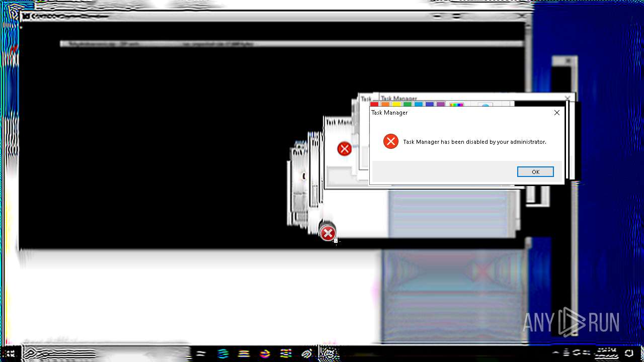
Task: Select the green color swatch
Action: (407, 105)
